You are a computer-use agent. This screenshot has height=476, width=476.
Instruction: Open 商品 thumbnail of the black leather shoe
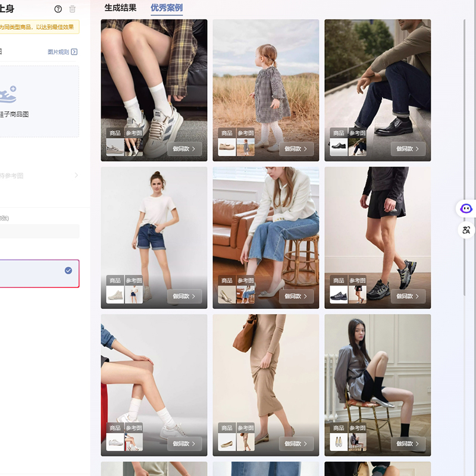coord(339,147)
